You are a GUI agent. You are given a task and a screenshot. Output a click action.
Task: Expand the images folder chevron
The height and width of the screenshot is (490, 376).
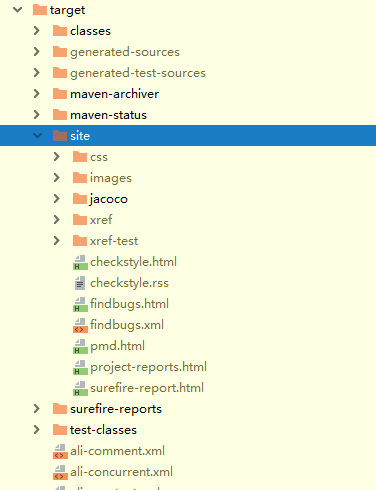[57, 178]
